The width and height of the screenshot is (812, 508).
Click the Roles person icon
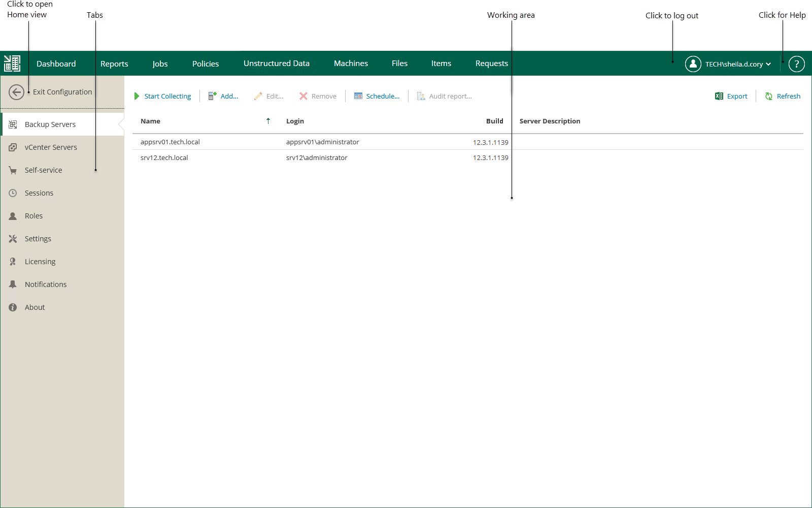13,216
